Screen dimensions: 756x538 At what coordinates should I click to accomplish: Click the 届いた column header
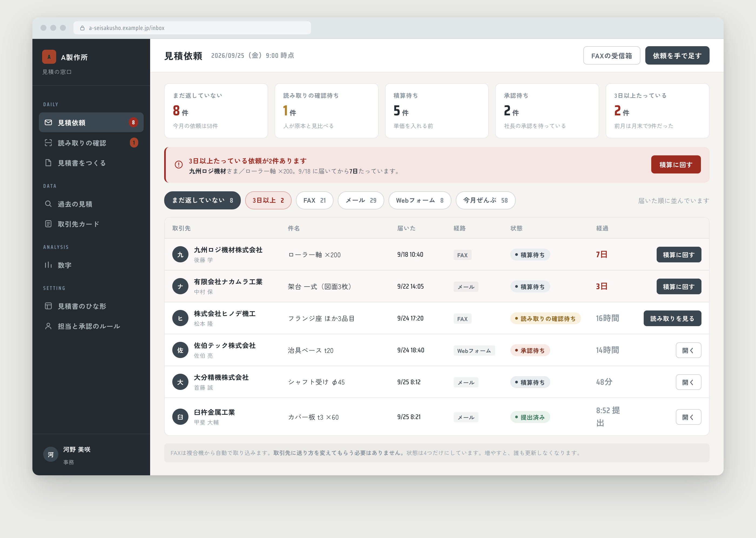pyautogui.click(x=406, y=228)
